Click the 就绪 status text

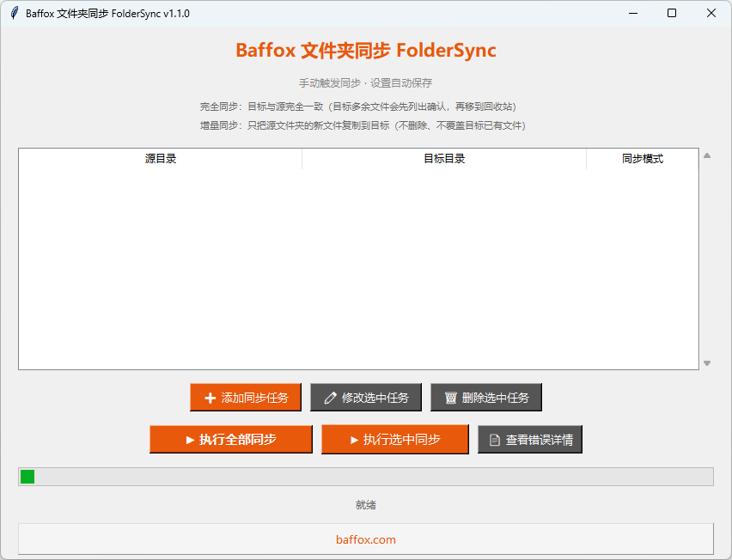coord(366,505)
